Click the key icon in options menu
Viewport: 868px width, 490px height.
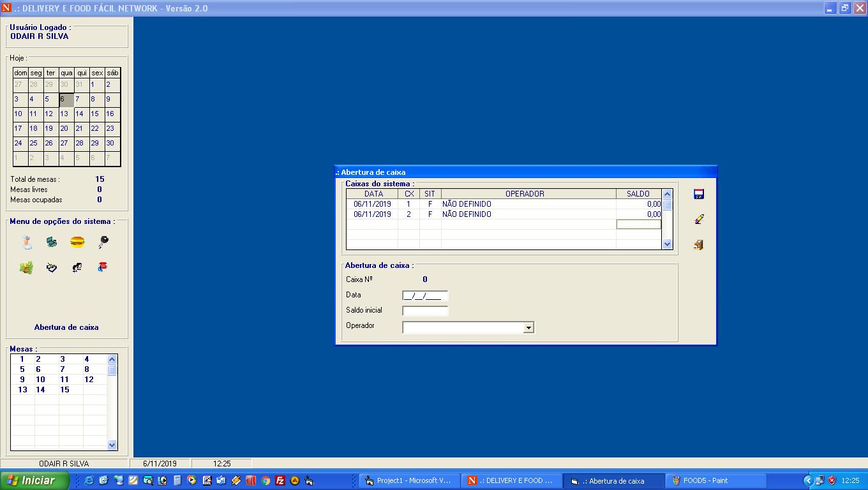(103, 242)
